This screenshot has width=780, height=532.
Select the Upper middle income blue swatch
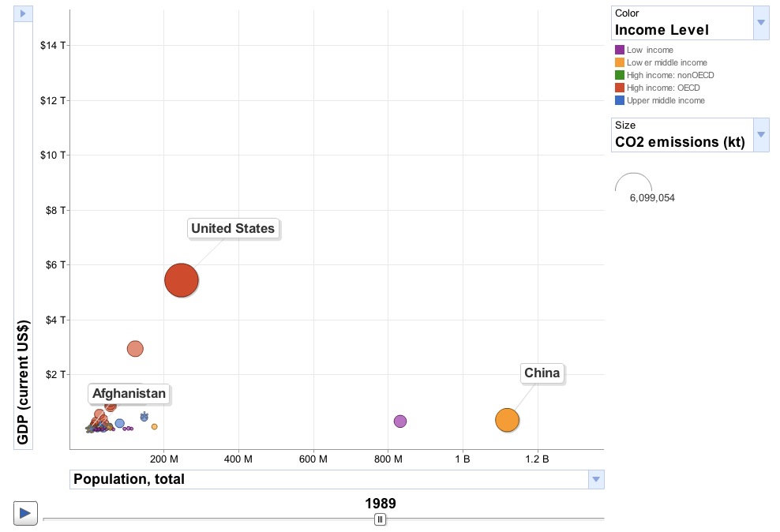(620, 100)
